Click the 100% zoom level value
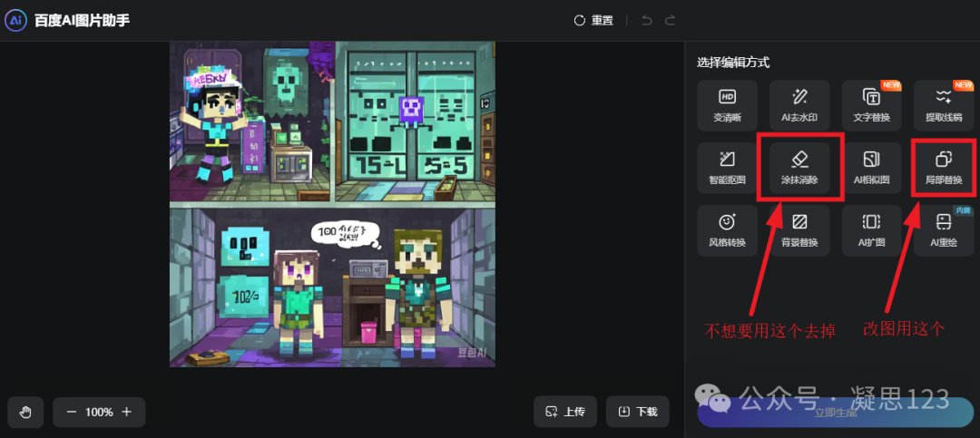980x438 pixels. [x=99, y=413]
